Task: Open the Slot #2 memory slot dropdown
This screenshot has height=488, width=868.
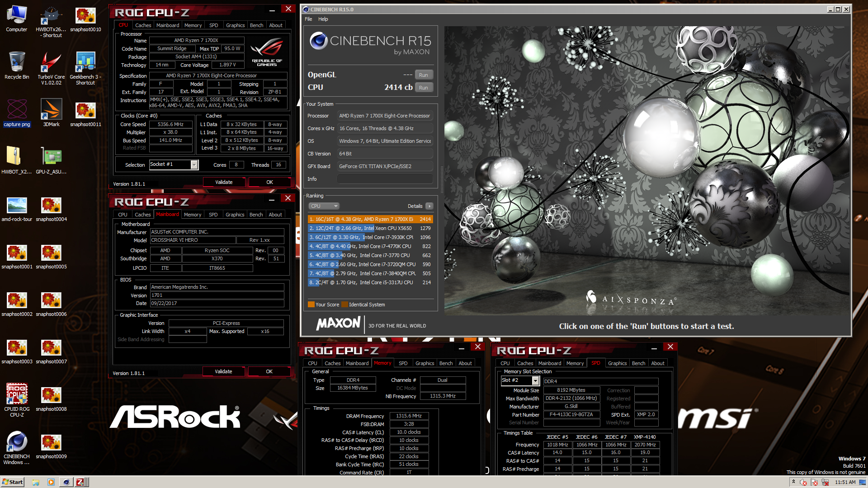Action: click(x=520, y=380)
